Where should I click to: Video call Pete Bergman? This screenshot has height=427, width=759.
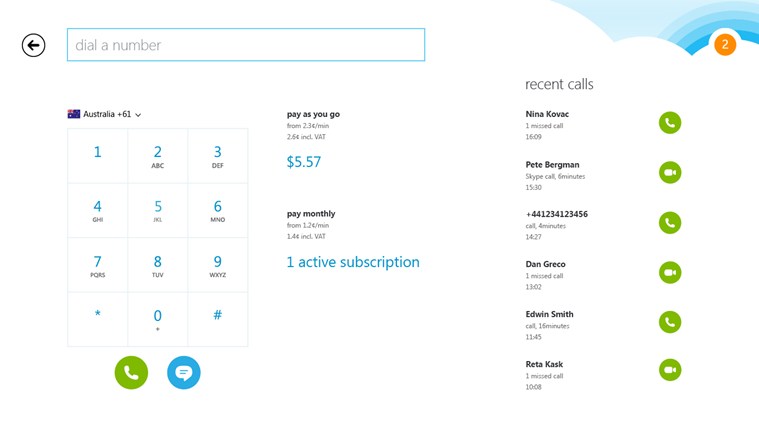coord(670,173)
